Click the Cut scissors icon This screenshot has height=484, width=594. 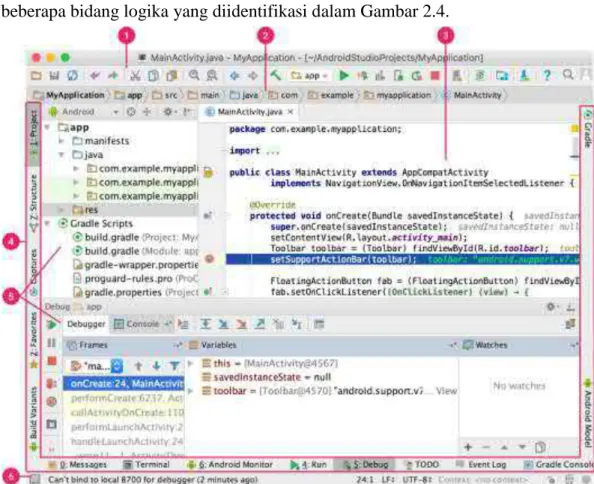(135, 76)
